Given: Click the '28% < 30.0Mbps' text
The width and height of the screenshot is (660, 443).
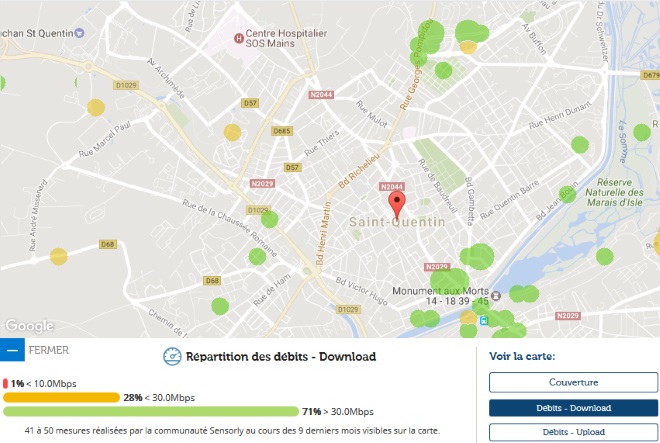Looking at the screenshot, I should tap(159, 398).
